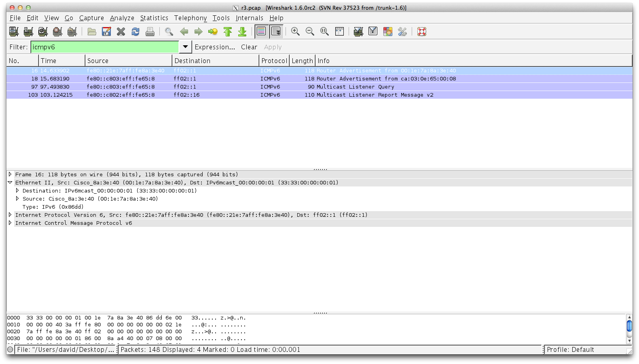Open help lifebuoy icon
639x364 pixels.
click(422, 32)
